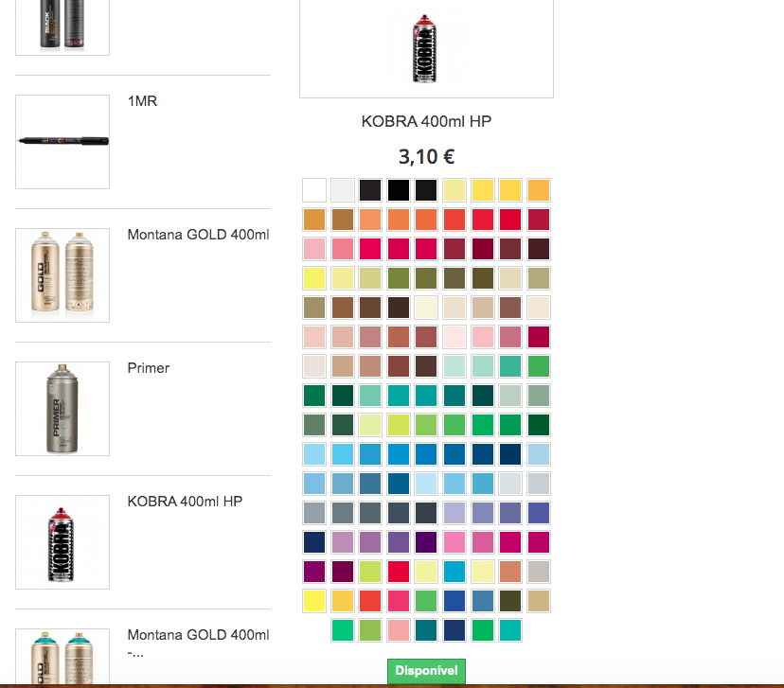Pick the dark navy swatch starting thirteenth row
Screen dimensions: 784x688
314,542
